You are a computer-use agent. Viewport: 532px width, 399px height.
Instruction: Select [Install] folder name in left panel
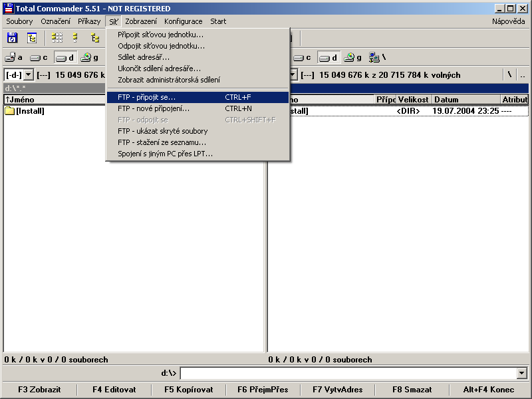point(30,111)
